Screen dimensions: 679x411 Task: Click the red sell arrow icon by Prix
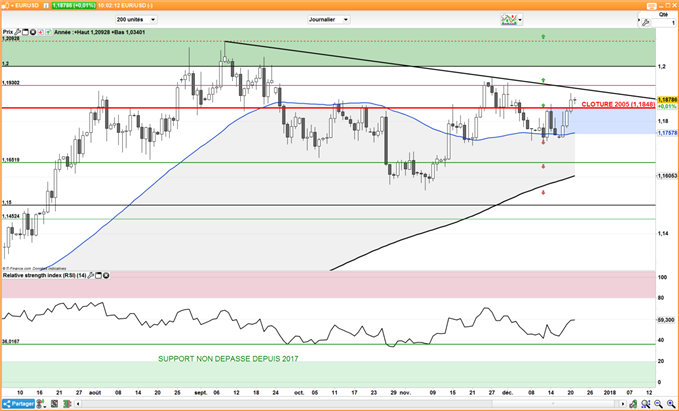pos(41,32)
